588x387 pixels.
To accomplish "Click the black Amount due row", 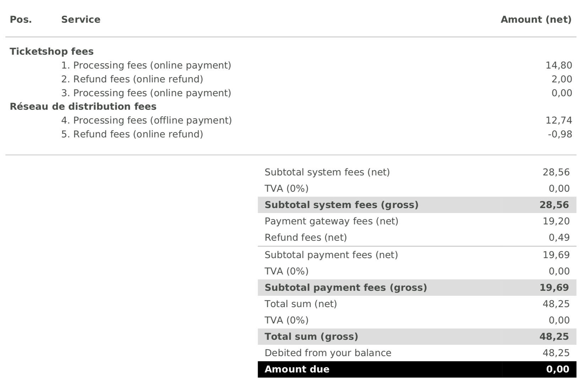I will point(417,369).
